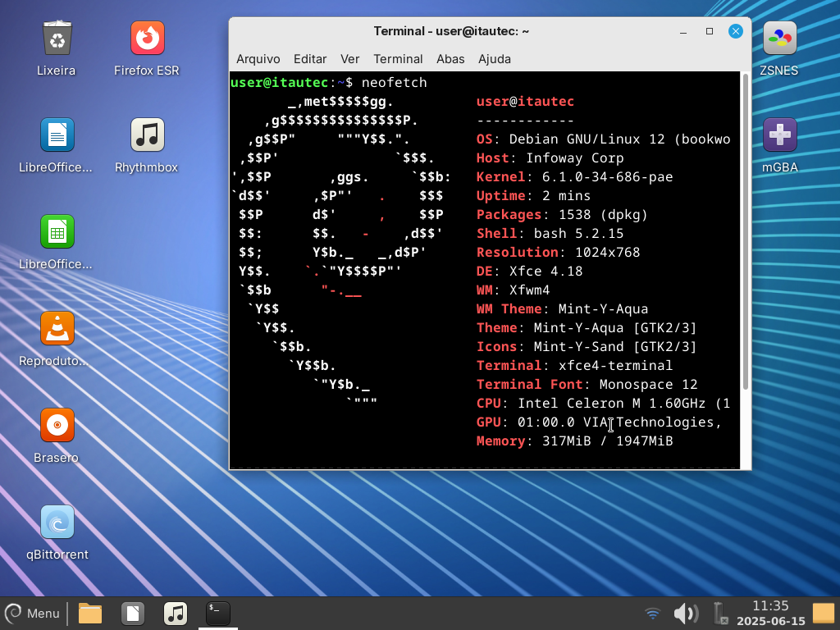Open the volume control in tray

685,613
